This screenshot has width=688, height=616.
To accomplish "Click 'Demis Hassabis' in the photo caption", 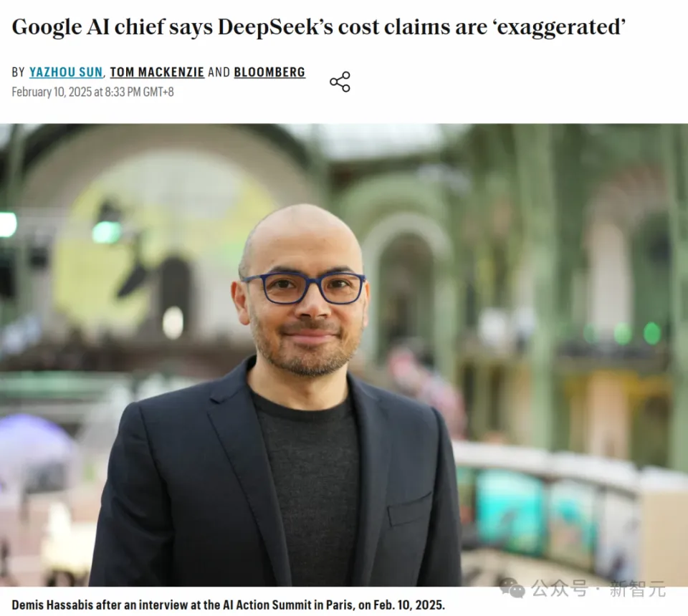I will tap(52, 605).
